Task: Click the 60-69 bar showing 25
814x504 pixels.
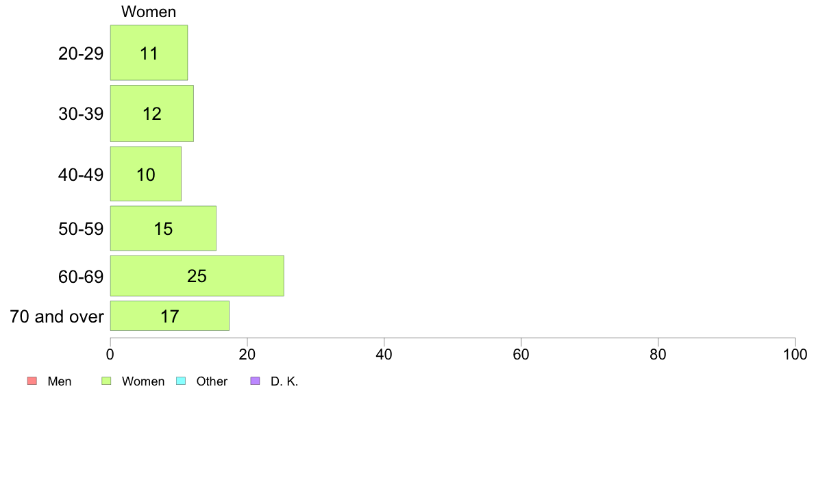Action: tap(197, 276)
